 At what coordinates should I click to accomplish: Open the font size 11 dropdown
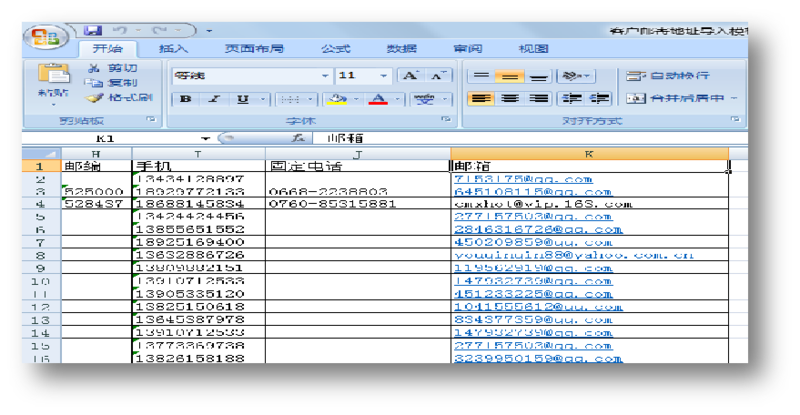(x=383, y=76)
